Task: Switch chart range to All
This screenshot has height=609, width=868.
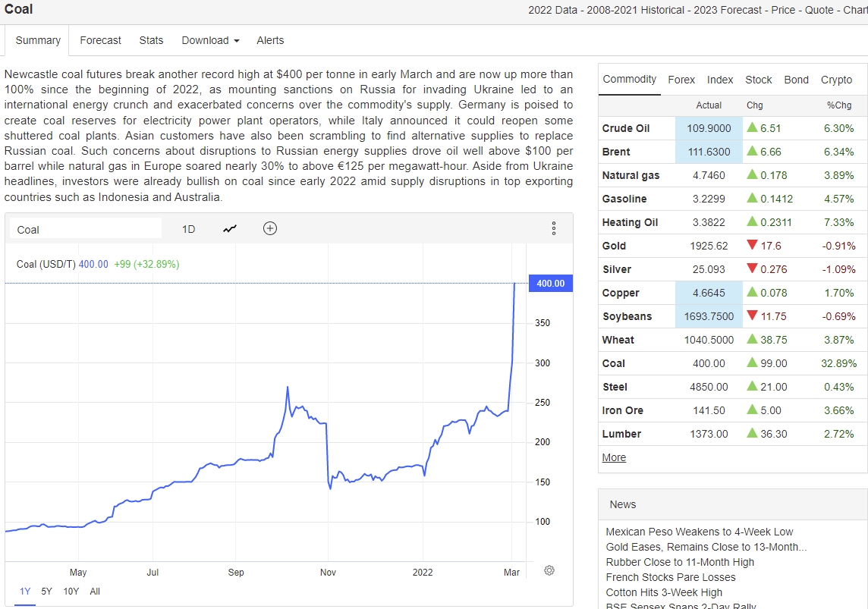Action: tap(95, 592)
